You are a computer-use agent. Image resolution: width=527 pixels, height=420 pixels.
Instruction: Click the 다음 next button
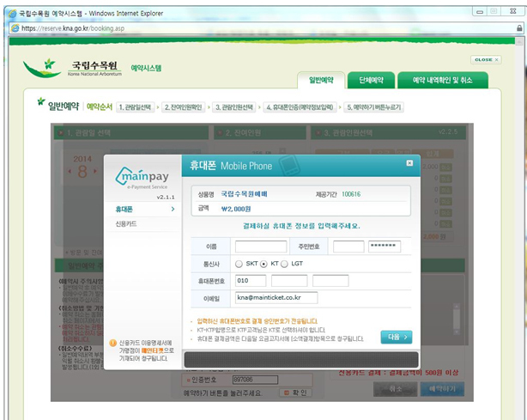397,337
